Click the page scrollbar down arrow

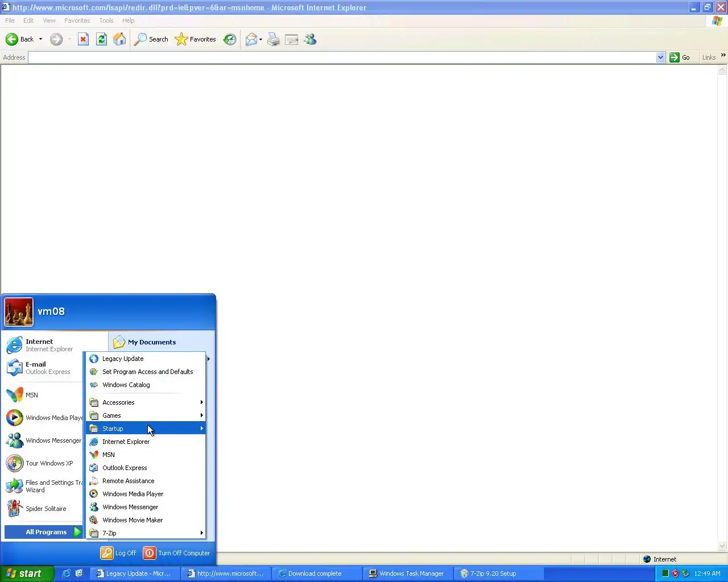pyautogui.click(x=722, y=547)
